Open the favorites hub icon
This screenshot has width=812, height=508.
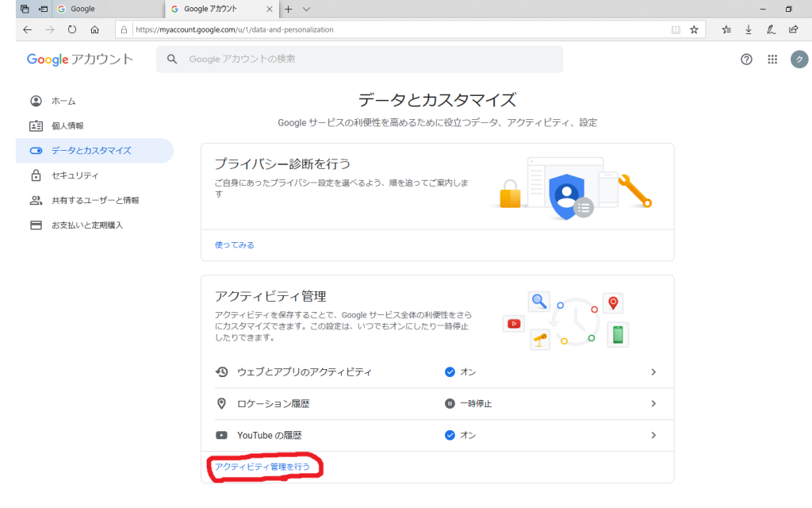click(726, 29)
